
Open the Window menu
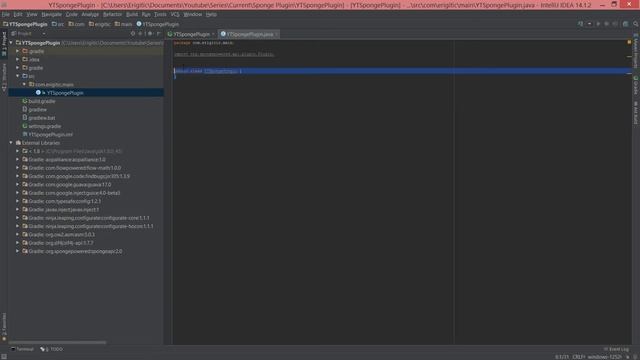(x=193, y=14)
